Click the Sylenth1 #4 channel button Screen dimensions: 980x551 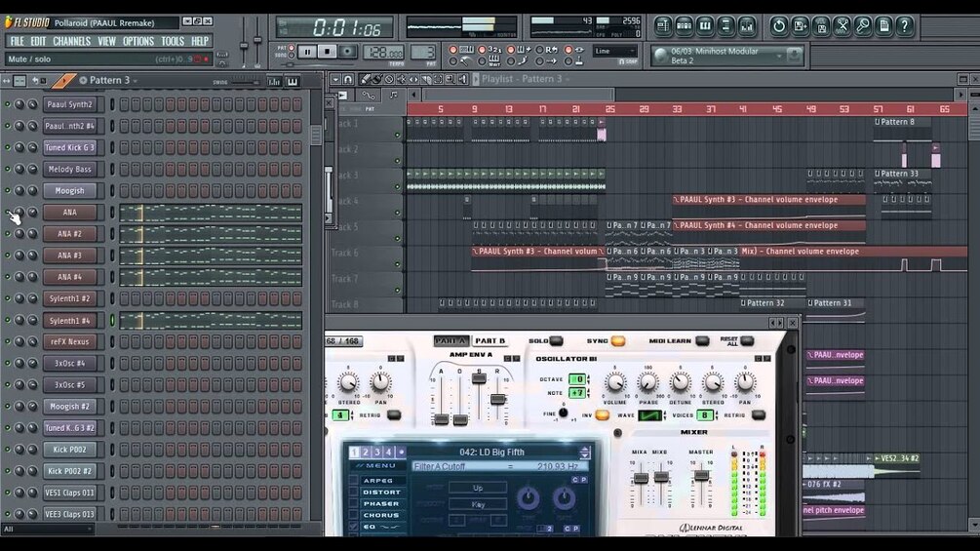69,321
